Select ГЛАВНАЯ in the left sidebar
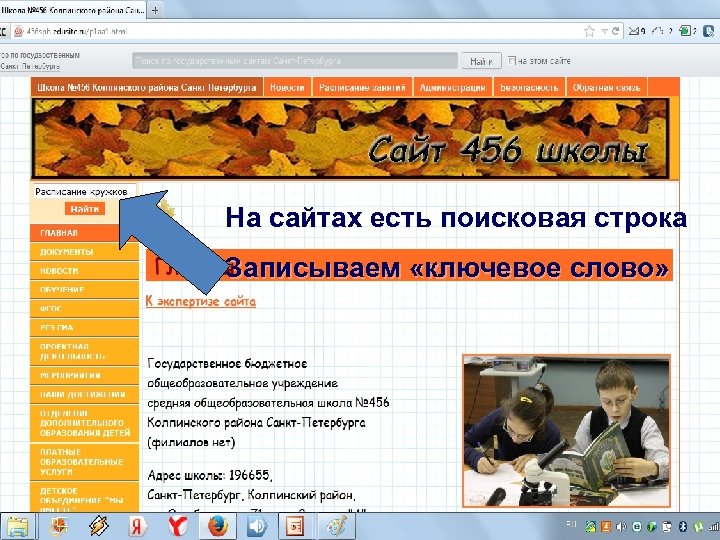Image resolution: width=720 pixels, height=540 pixels. [84, 233]
